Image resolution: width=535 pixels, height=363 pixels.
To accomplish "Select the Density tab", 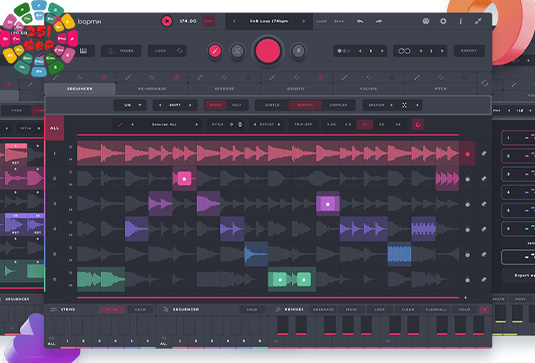I will coord(296,89).
